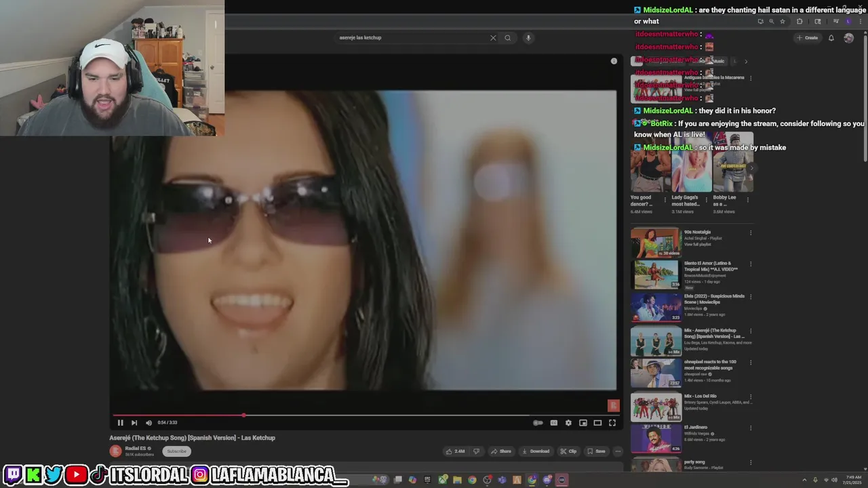This screenshot has height=488, width=868.
Task: Pause the video with the pause button
Action: (120, 423)
